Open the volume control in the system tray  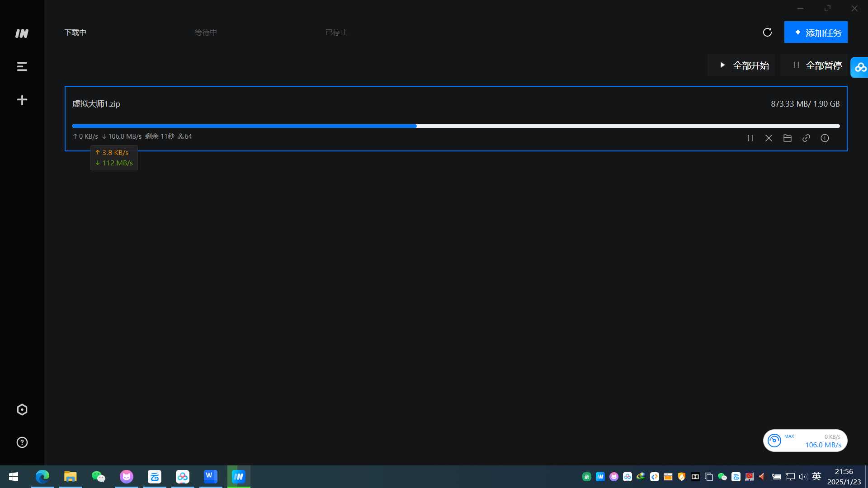pos(803,477)
